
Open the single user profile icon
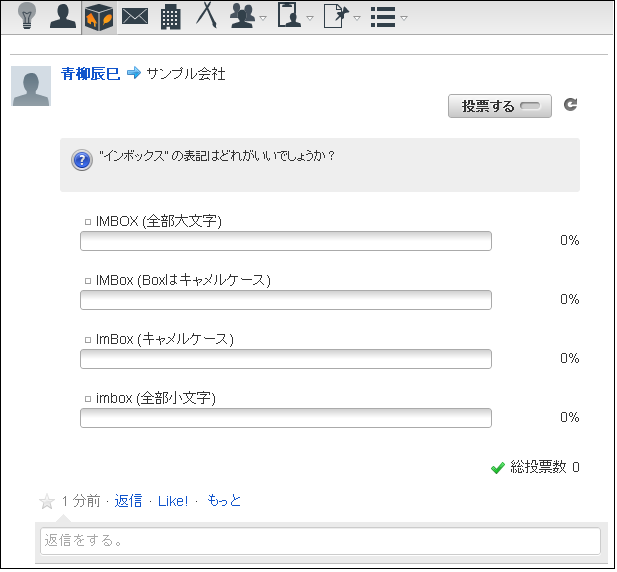pyautogui.click(x=63, y=17)
